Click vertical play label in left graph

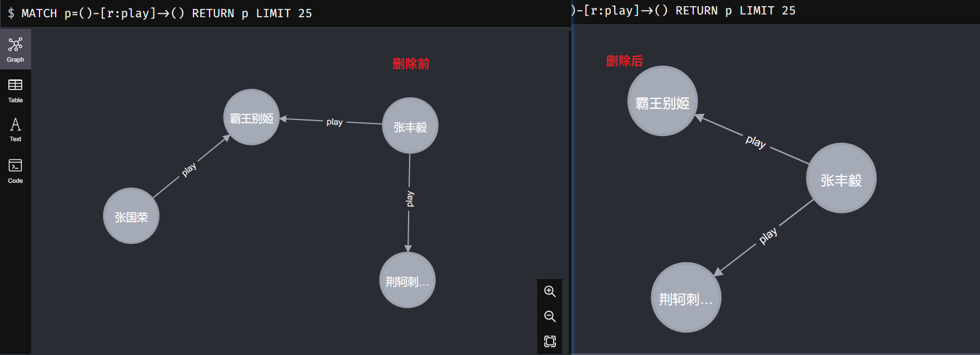click(x=410, y=199)
